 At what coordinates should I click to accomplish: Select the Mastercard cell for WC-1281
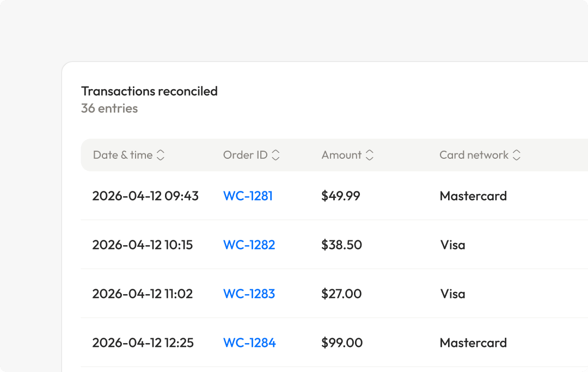coord(473,196)
